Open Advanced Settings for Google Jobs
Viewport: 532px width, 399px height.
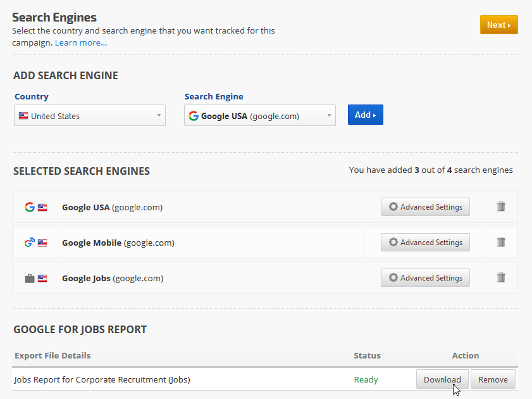point(425,278)
